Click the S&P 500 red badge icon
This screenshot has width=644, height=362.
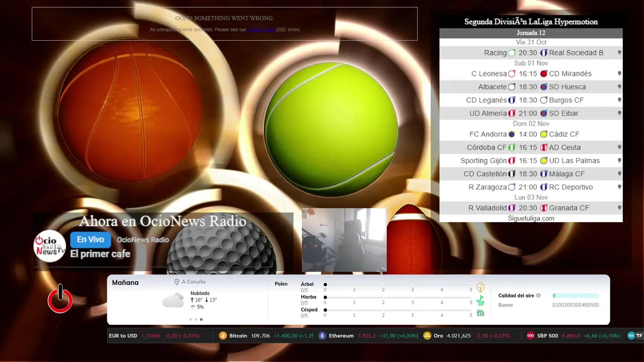coord(530,336)
